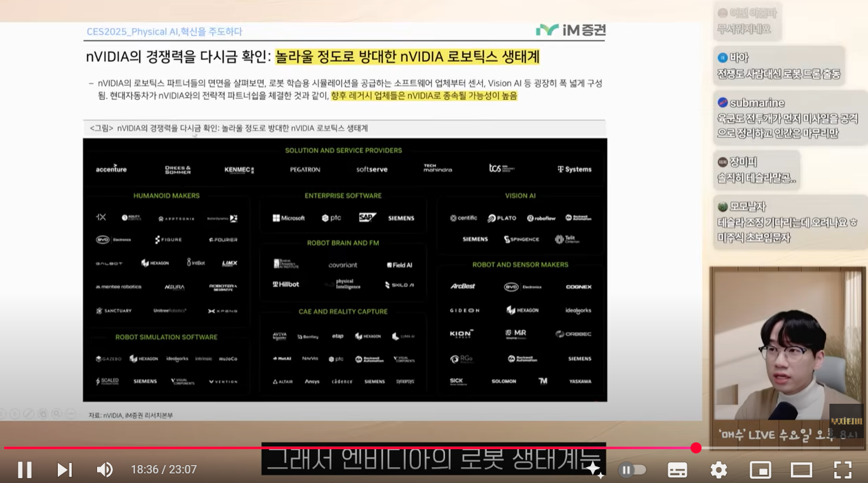
Task: Click the '<그림>' figure caption line
Action: point(229,128)
